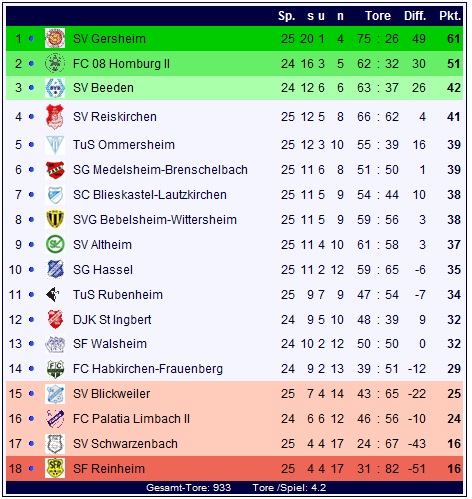Image resolution: width=472 pixels, height=499 pixels.
Task: Click the SVG Bebelsheim-Wittersheim yellow-black crest
Action: pyautogui.click(x=55, y=219)
